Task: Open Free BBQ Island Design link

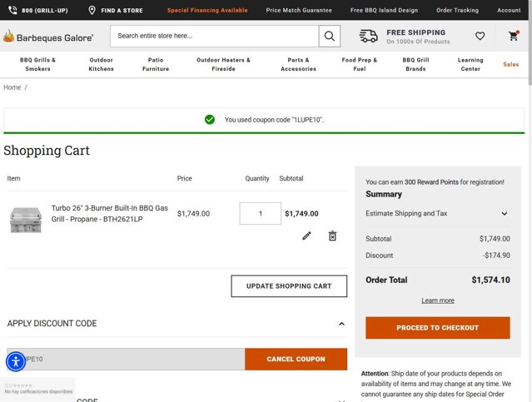Action: (384, 10)
